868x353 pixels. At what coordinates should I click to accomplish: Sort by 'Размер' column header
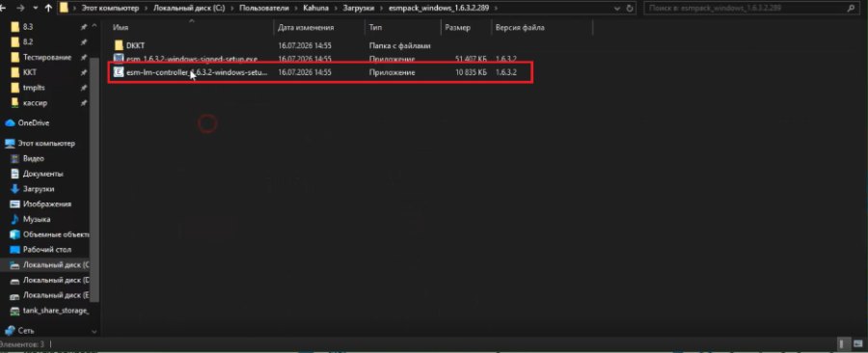458,28
